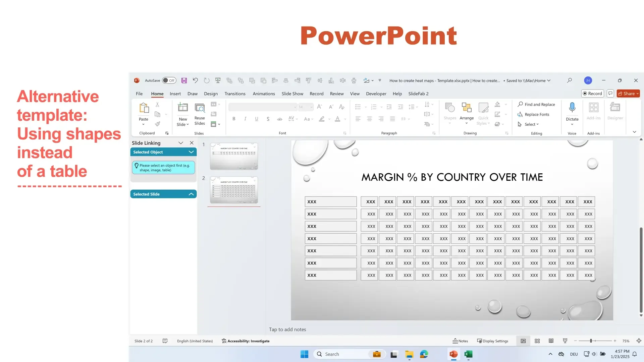Open the Shapes gallery

pyautogui.click(x=450, y=114)
